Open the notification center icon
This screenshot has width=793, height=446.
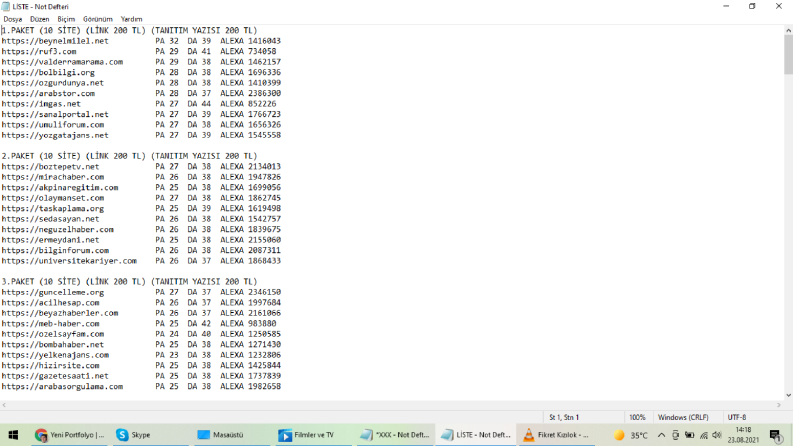pyautogui.click(x=776, y=435)
